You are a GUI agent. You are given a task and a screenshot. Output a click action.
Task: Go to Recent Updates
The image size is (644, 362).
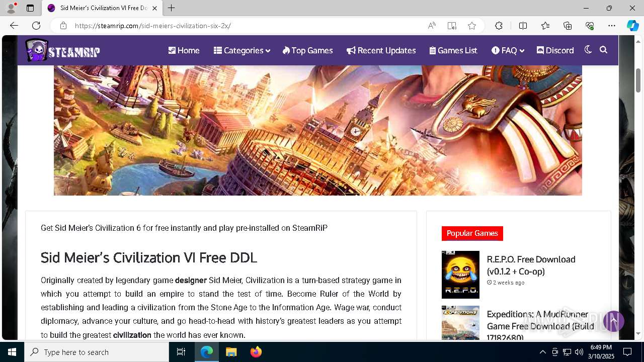(x=381, y=50)
